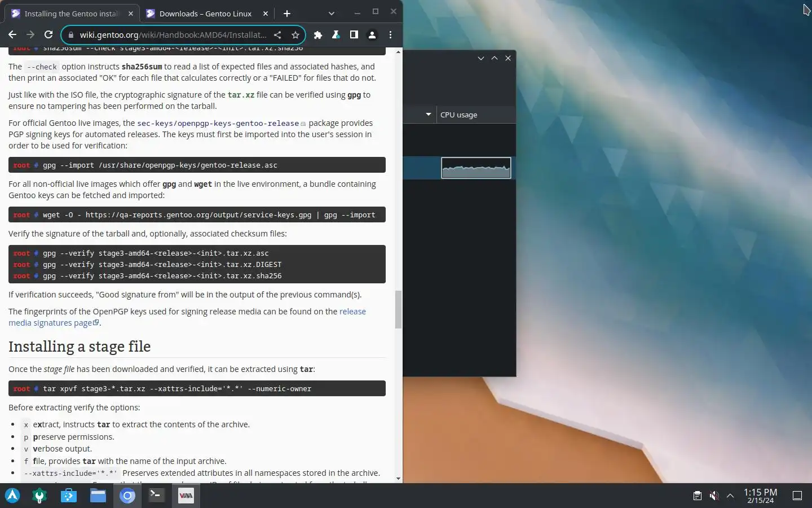812x508 pixels.
Task: Open the clock showing 1:15 PM
Action: pos(760,496)
